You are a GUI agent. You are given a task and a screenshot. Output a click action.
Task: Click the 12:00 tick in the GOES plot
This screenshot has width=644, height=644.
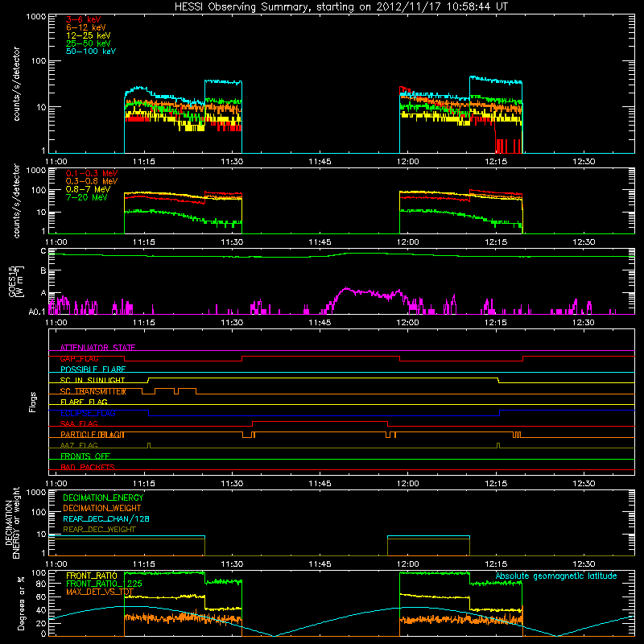pyautogui.click(x=408, y=323)
